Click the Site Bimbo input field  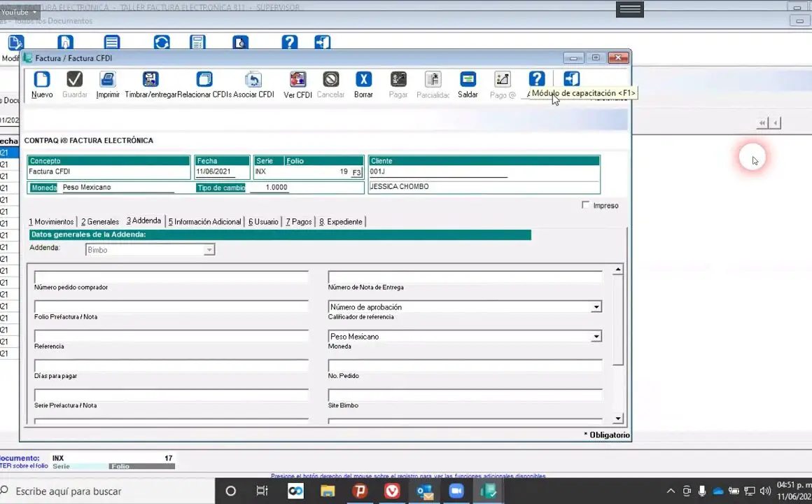click(x=465, y=395)
